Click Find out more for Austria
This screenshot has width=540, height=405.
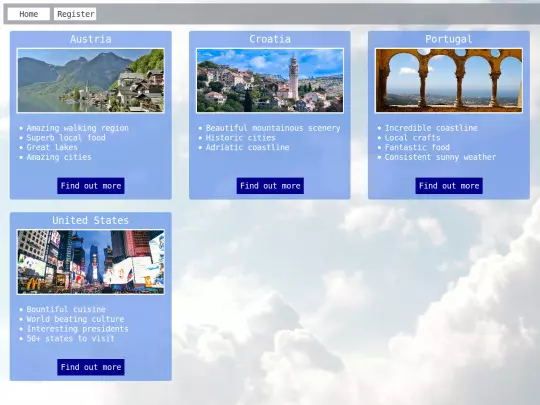[x=91, y=186]
